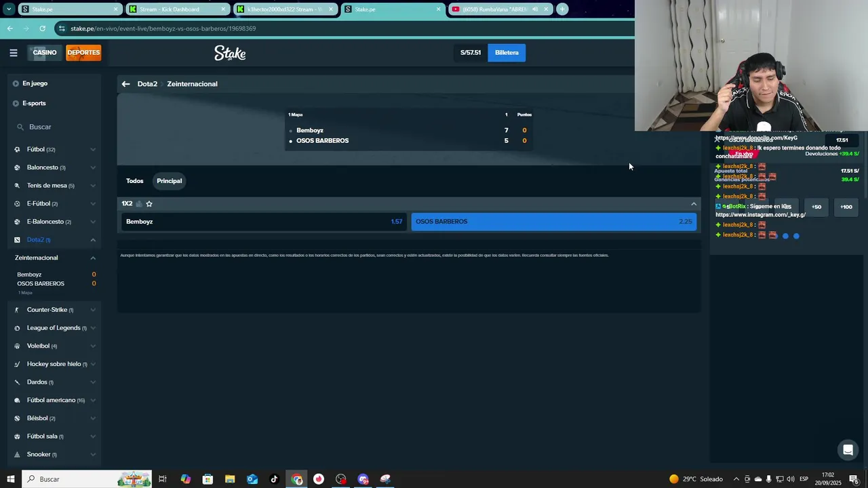868x488 pixels.
Task: Click the Baloncesto icon in the sidebar
Action: click(18, 167)
